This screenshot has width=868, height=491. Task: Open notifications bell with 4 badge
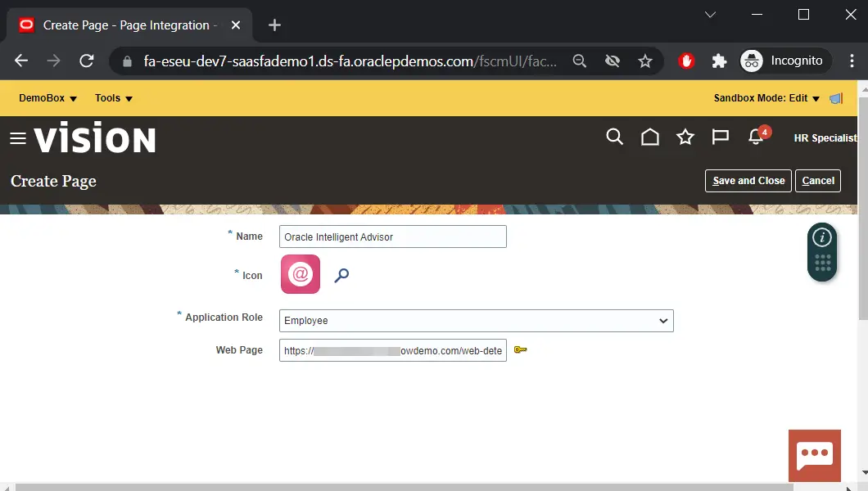tap(757, 136)
